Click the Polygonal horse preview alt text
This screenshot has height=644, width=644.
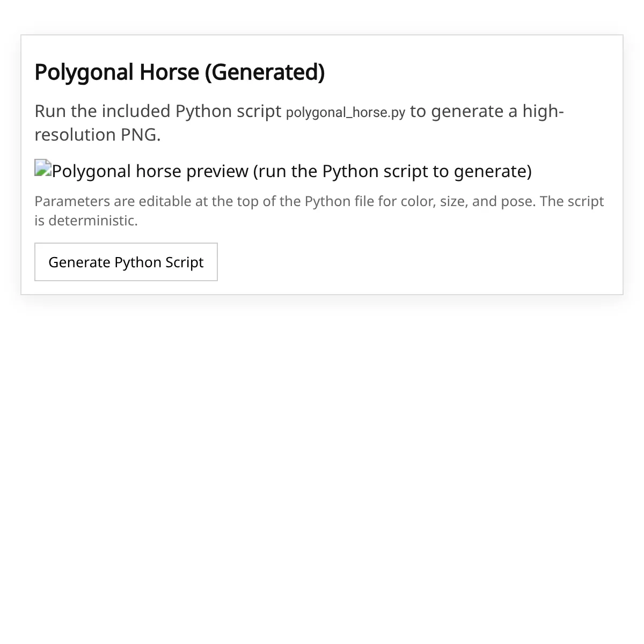(x=151, y=171)
